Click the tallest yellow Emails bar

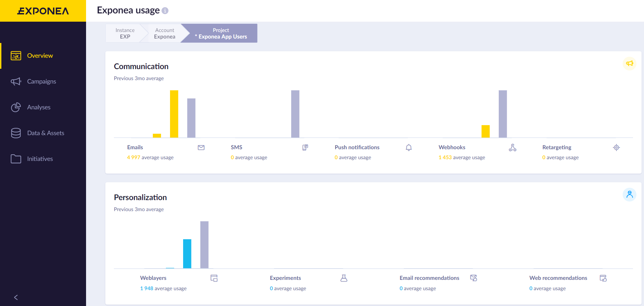[174, 114]
